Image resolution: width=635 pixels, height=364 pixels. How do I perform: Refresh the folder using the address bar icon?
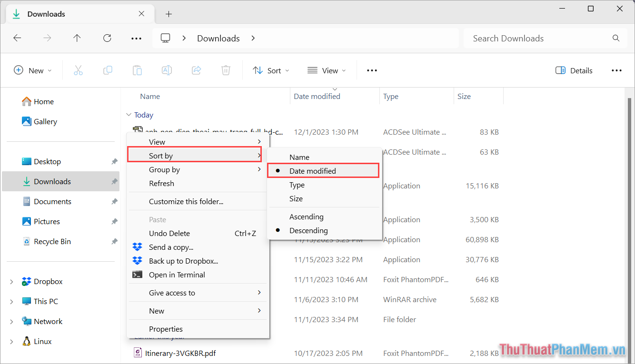point(107,38)
